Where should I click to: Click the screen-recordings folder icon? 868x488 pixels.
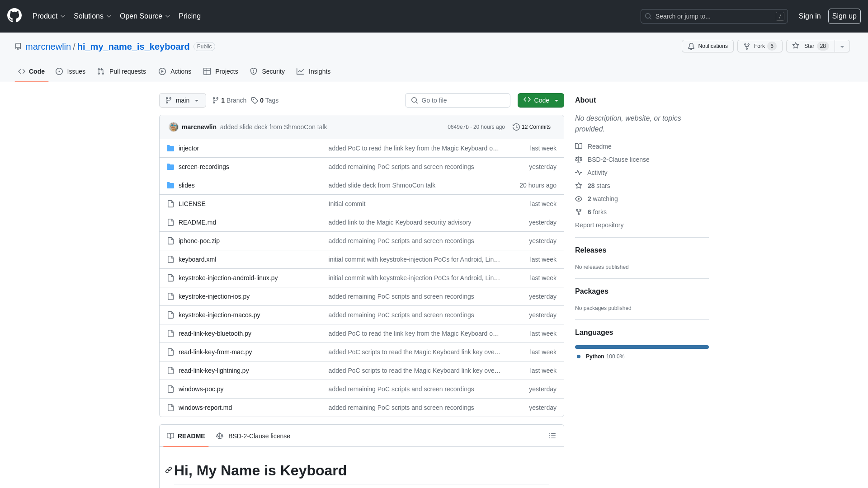click(x=170, y=167)
